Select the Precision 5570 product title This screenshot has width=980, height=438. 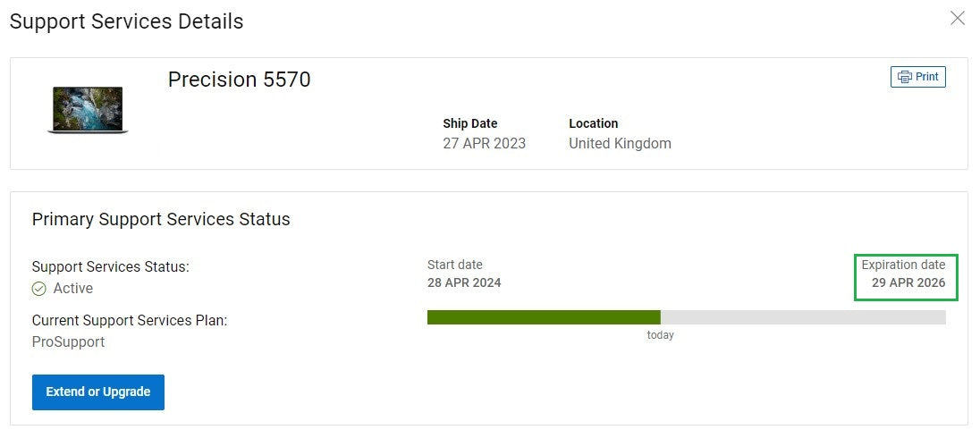click(239, 80)
